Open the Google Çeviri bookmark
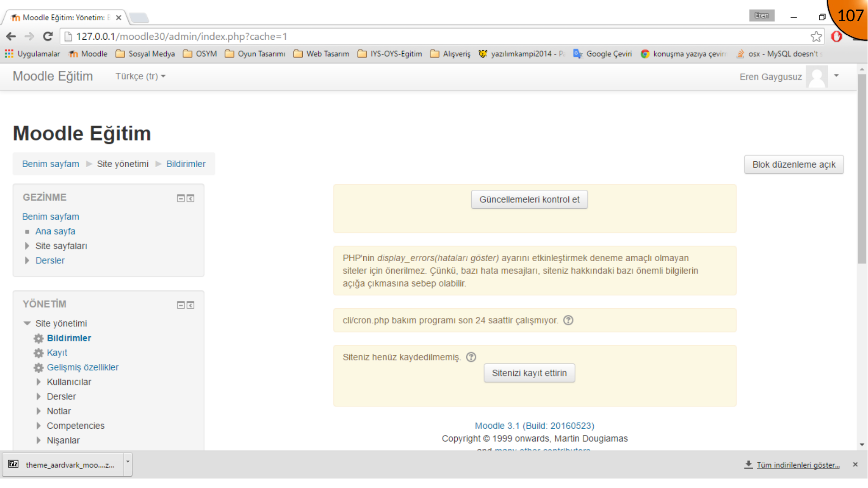 point(603,54)
